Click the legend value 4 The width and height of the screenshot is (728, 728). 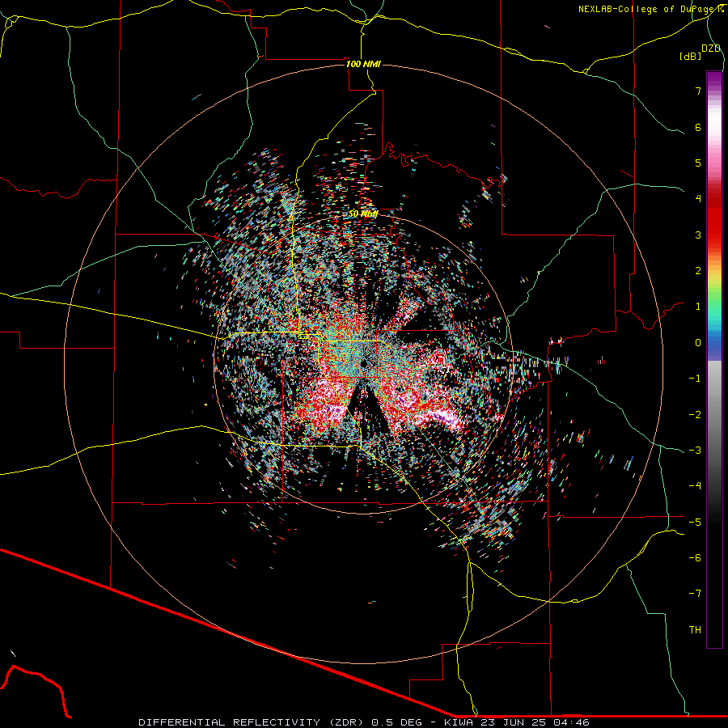pos(698,199)
